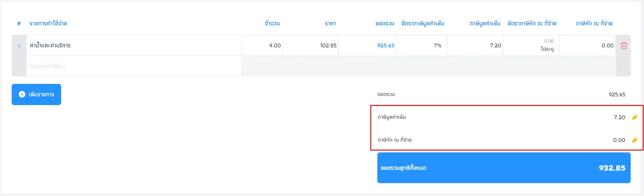
Task: Click the เพิ่มรายการ button
Action: 36,95
